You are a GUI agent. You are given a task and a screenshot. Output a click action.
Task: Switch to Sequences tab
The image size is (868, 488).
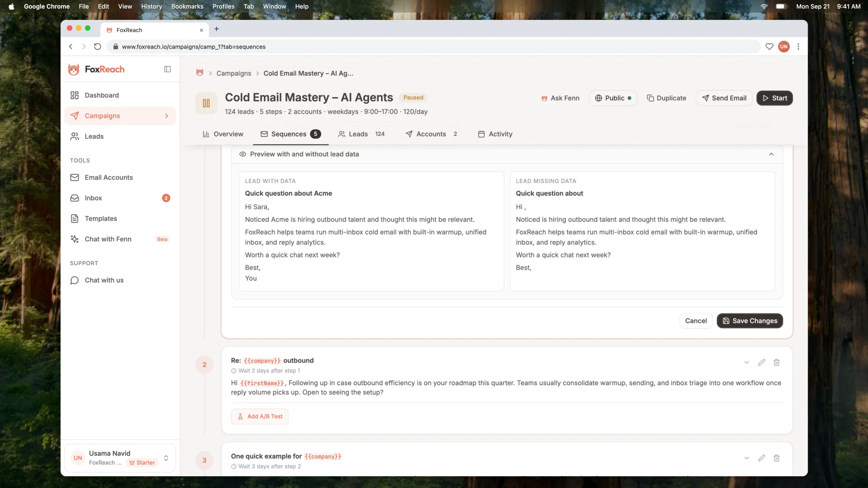point(291,134)
